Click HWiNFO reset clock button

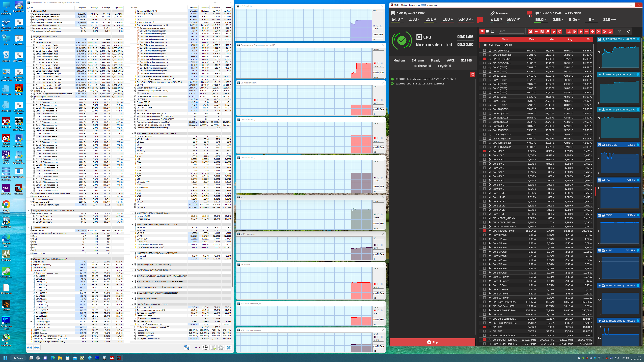click(205, 348)
